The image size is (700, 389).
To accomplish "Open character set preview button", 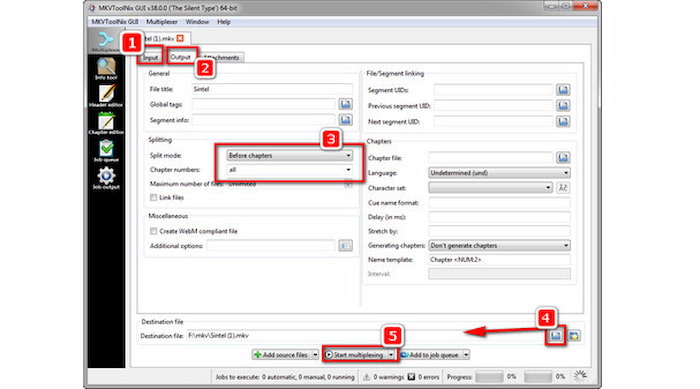I will pyautogui.click(x=563, y=188).
